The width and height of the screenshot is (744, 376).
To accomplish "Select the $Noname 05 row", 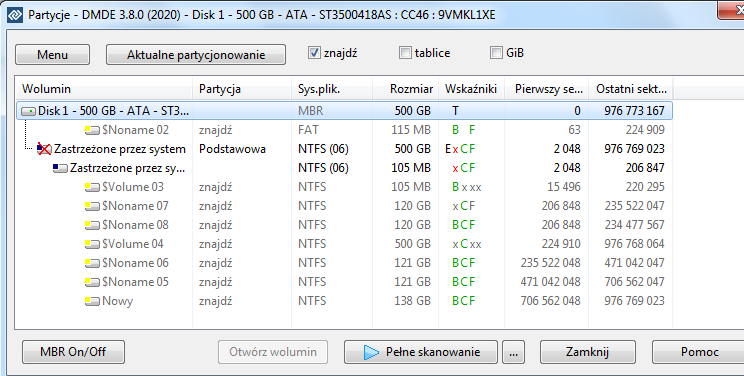I will click(344, 282).
